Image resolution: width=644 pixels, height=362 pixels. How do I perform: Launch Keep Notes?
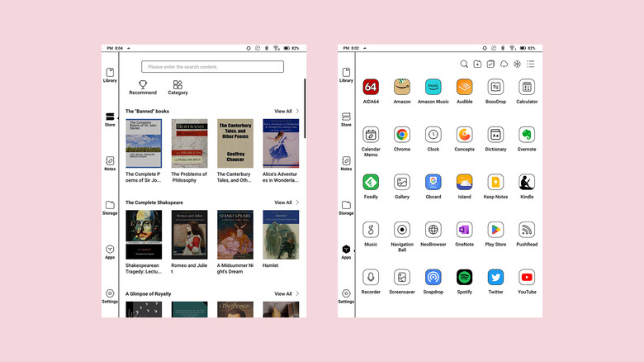click(495, 182)
